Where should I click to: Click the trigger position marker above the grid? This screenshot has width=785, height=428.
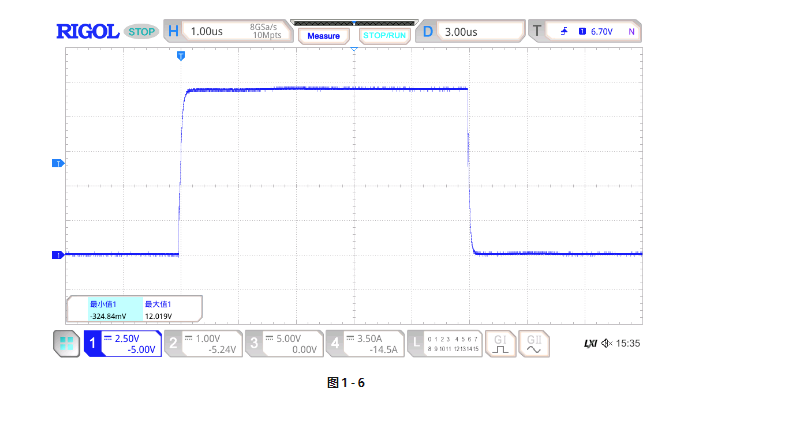180,57
